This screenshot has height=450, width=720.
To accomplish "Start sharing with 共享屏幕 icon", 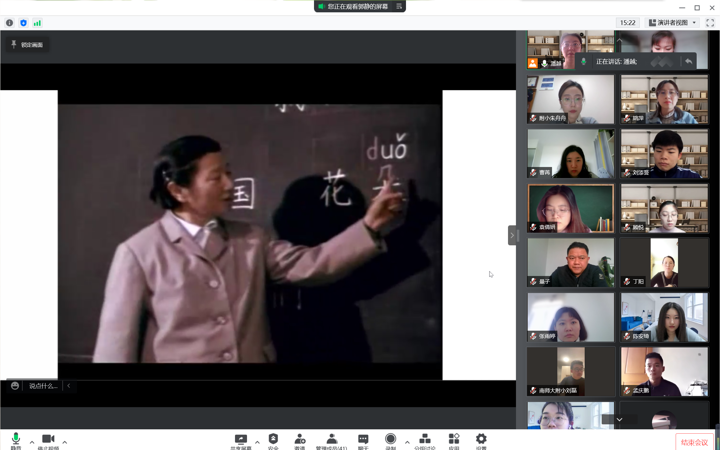I will click(x=241, y=441).
